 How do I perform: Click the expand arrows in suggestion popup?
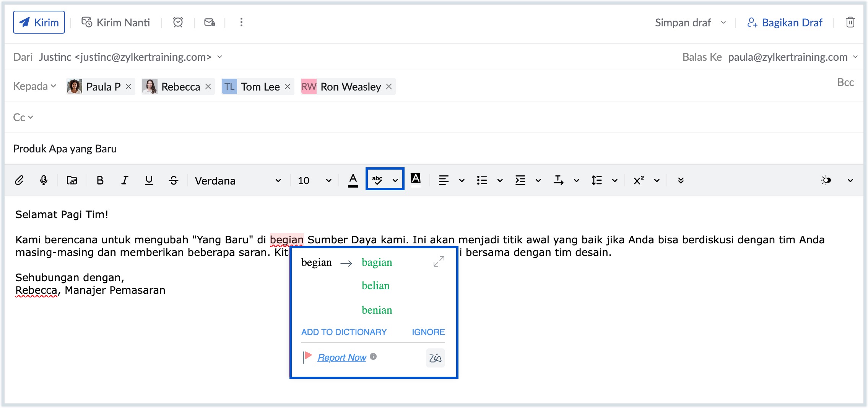coord(439,262)
